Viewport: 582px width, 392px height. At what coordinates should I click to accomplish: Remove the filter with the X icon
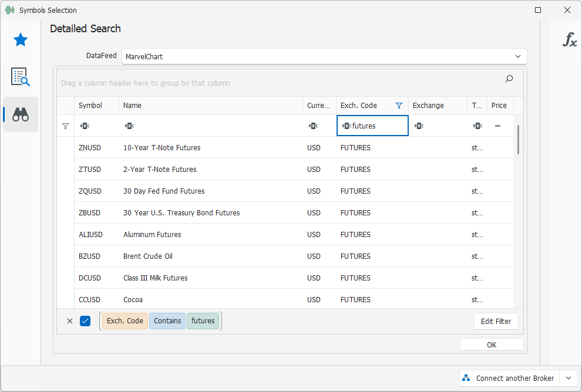point(70,321)
